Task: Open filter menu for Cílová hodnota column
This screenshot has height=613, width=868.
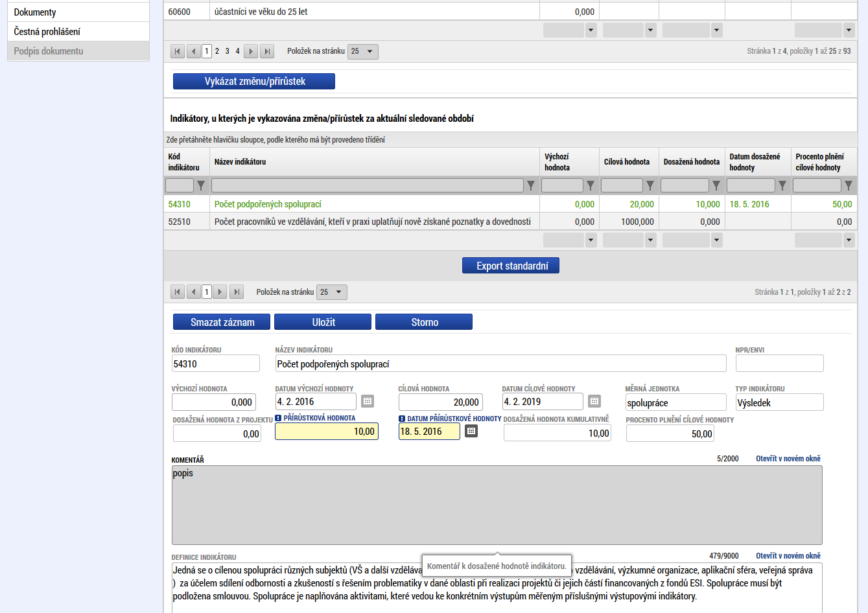Action: tap(650, 185)
